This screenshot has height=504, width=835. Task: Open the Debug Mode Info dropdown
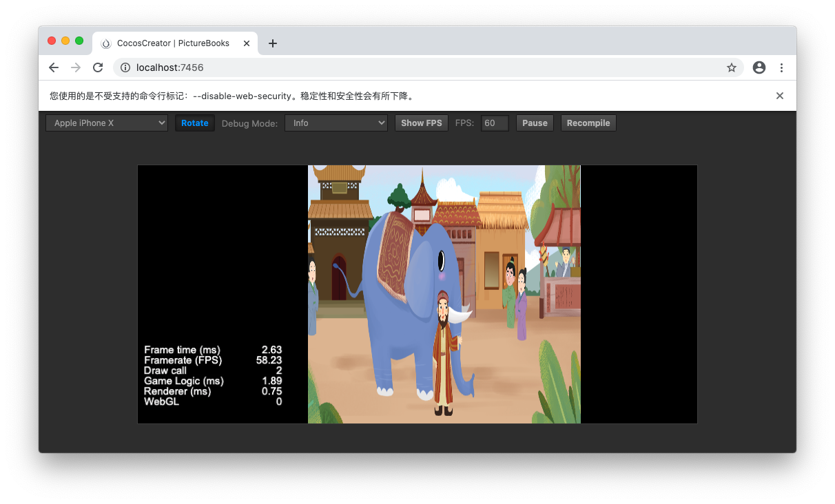[x=336, y=123]
